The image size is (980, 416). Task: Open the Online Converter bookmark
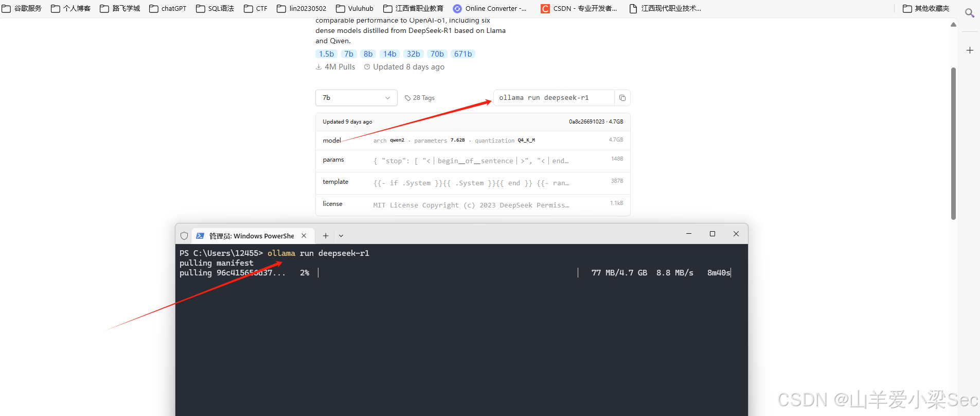point(490,8)
